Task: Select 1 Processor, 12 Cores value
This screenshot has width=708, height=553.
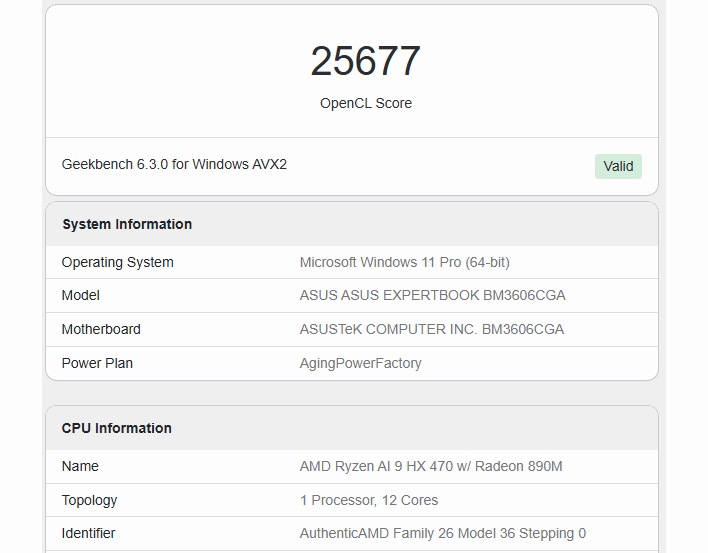Action: 369,500
